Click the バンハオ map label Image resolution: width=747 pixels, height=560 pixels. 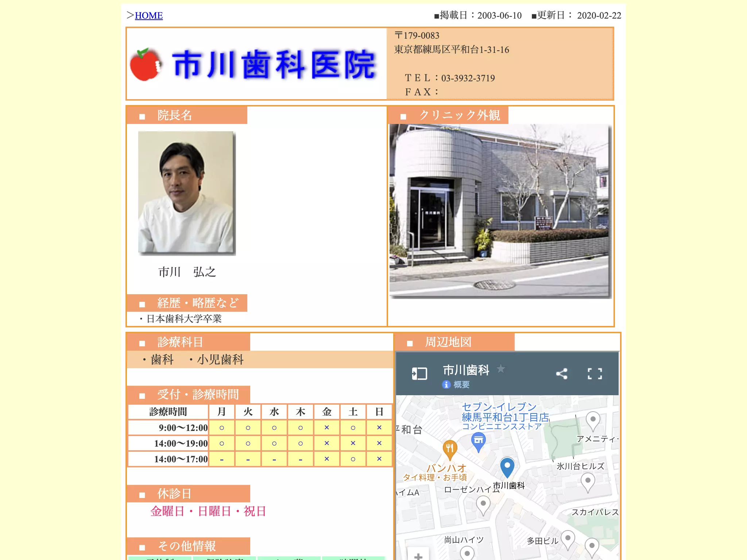(446, 468)
